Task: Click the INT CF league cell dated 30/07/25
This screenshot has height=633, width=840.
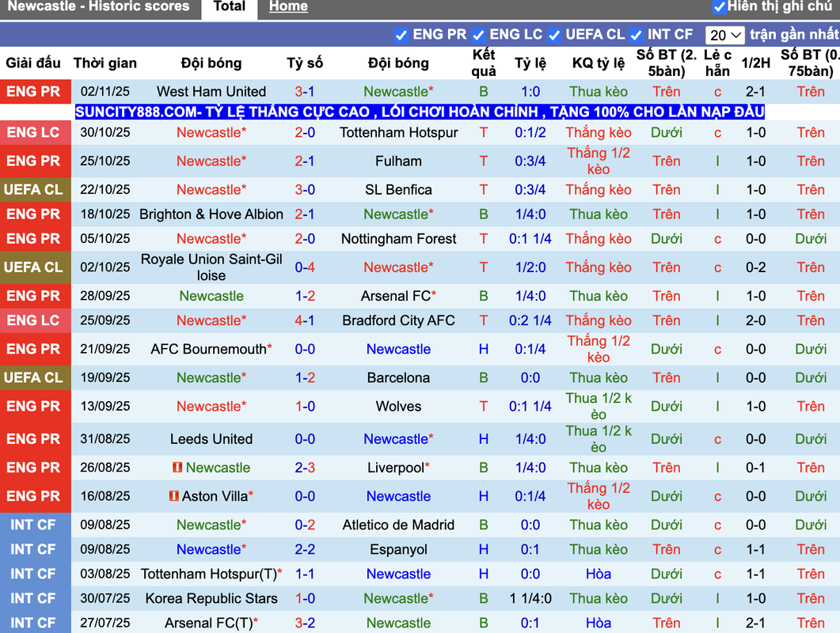Action: click(x=36, y=598)
